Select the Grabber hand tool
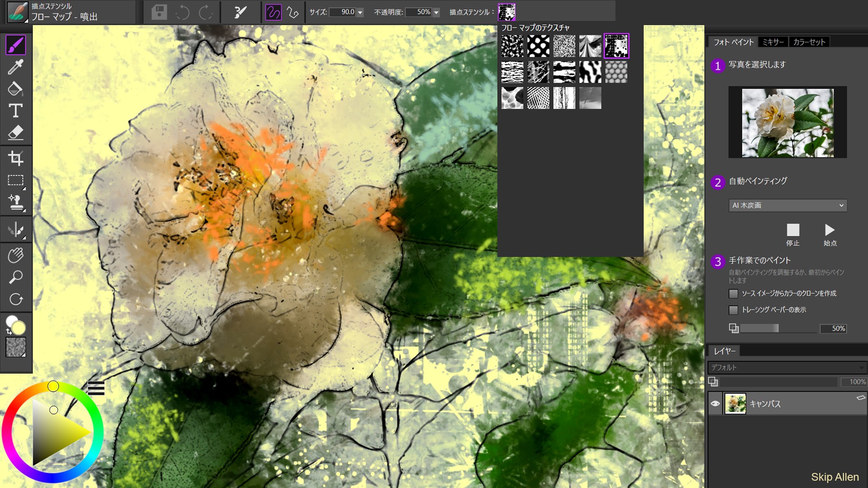 [16, 255]
